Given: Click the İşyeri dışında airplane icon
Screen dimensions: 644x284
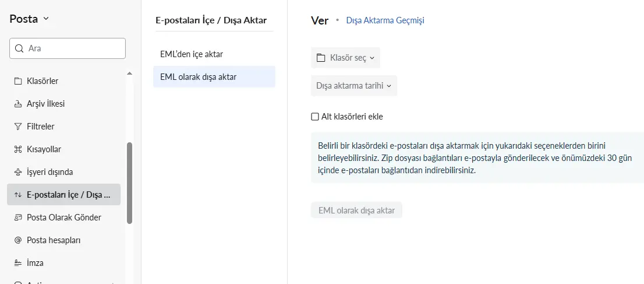Looking at the screenshot, I should tap(17, 171).
